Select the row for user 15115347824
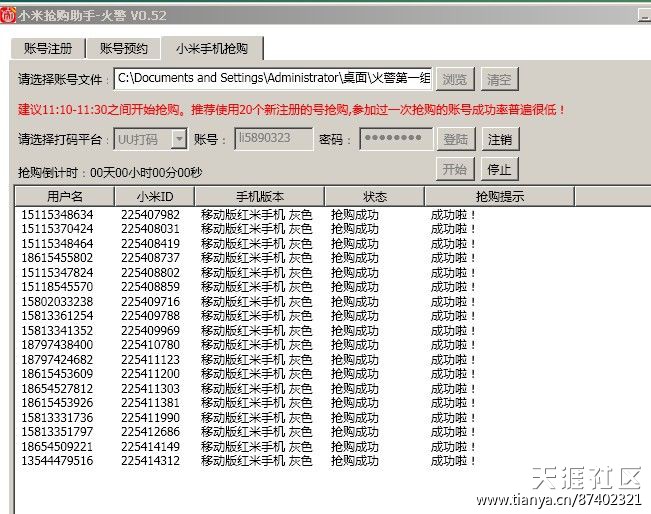 (249, 272)
